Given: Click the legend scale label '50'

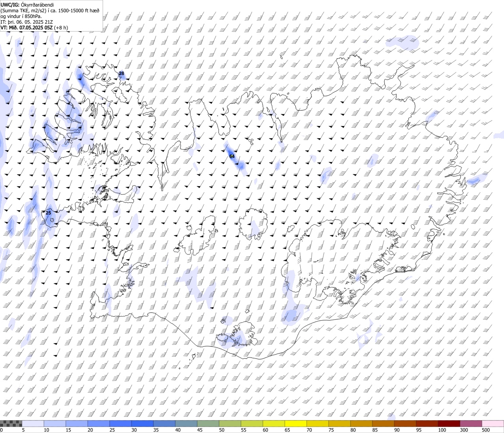Looking at the screenshot, I should 222,430.
